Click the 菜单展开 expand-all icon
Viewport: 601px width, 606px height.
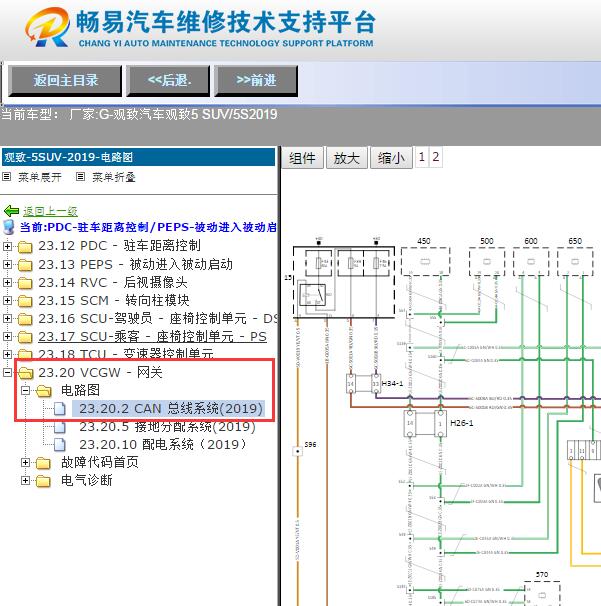coord(7,177)
